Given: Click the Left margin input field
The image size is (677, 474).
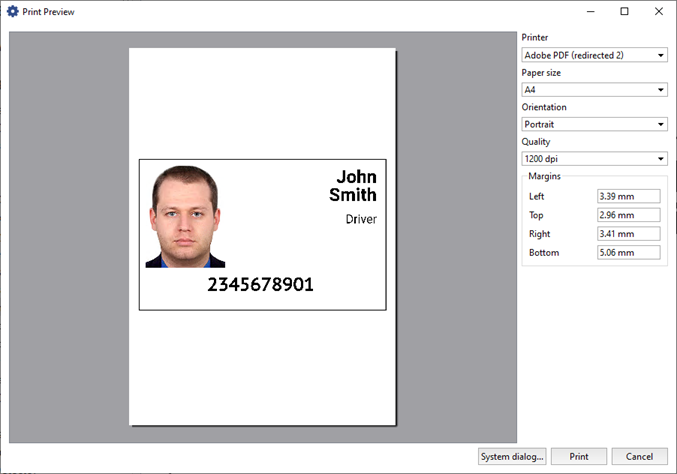Looking at the screenshot, I should [x=629, y=196].
